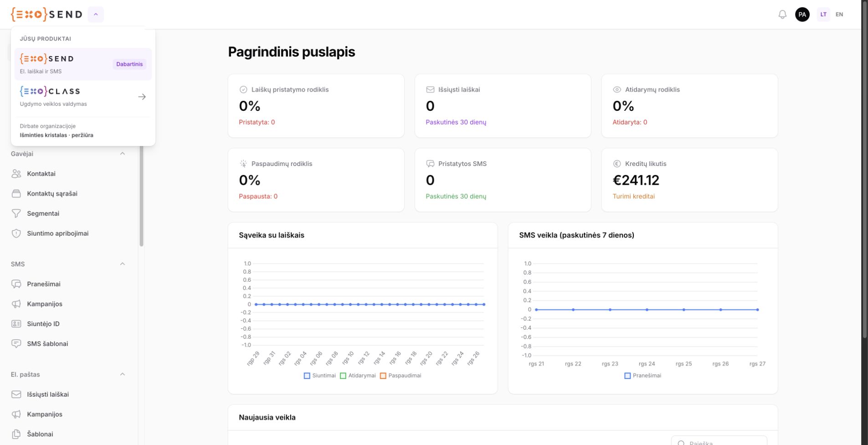Toggle Pranešimai series in SMS chart legend
The height and width of the screenshot is (445, 868).
point(643,376)
